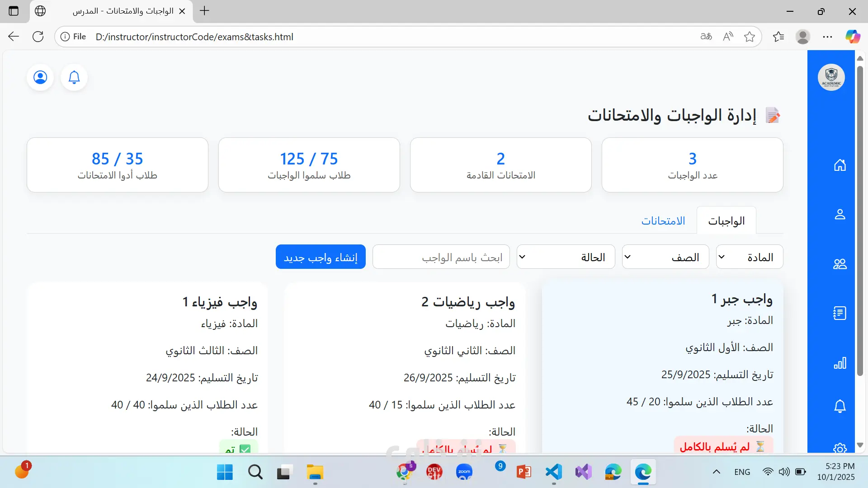
Task: Expand the المادة subject dropdown
Action: (749, 257)
